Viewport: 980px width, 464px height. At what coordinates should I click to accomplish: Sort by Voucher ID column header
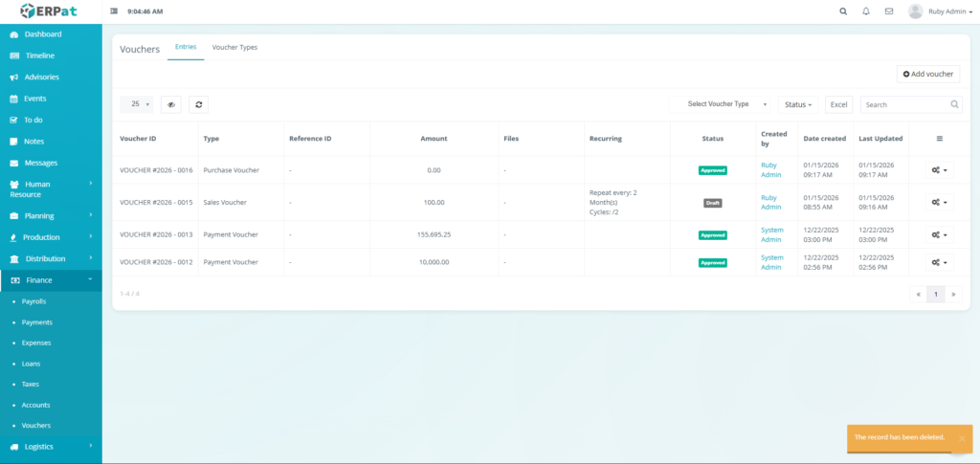pyautogui.click(x=138, y=139)
